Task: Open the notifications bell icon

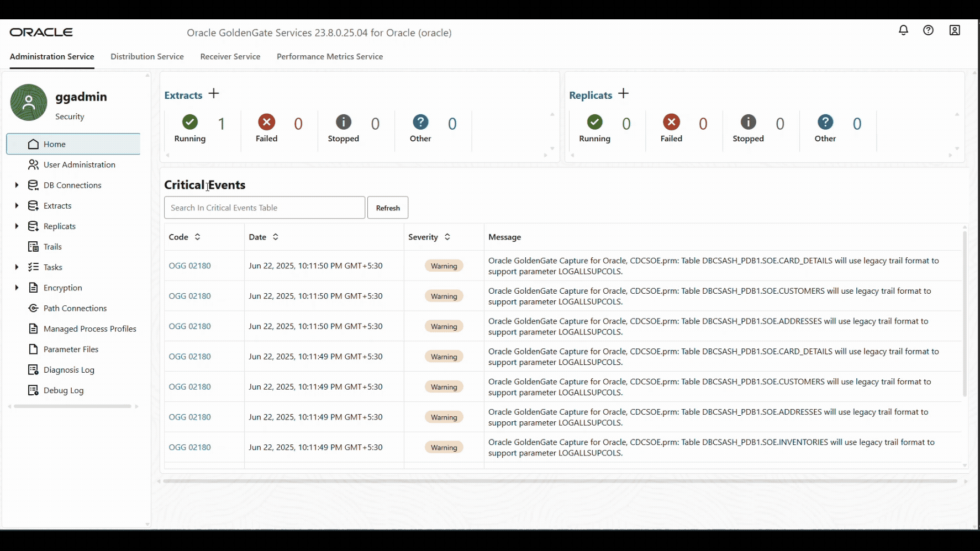Action: (x=903, y=31)
